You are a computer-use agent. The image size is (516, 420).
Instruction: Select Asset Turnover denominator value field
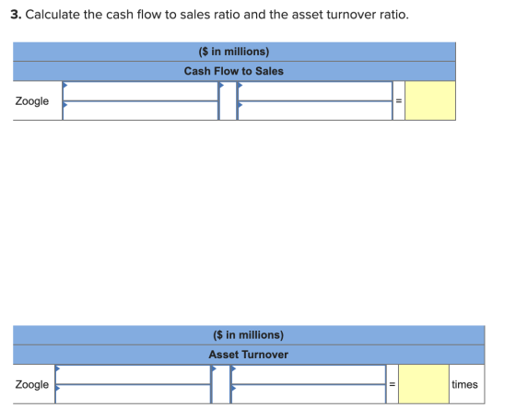tap(309, 394)
